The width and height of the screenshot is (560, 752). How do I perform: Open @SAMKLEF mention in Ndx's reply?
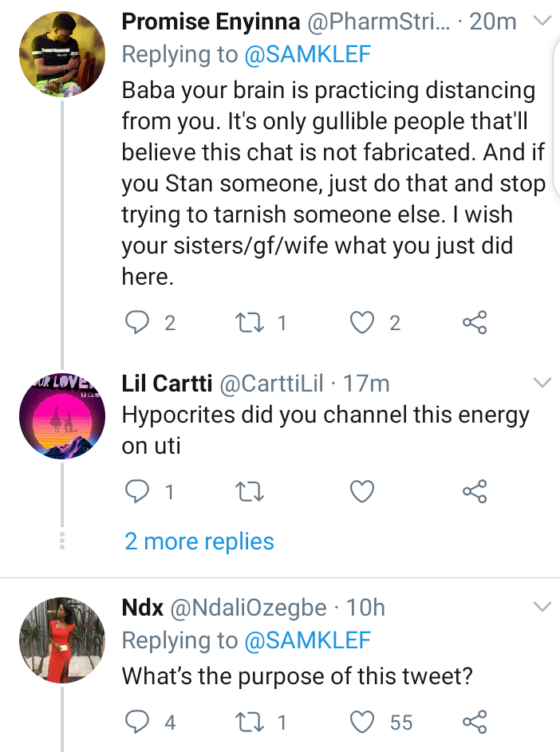308,640
